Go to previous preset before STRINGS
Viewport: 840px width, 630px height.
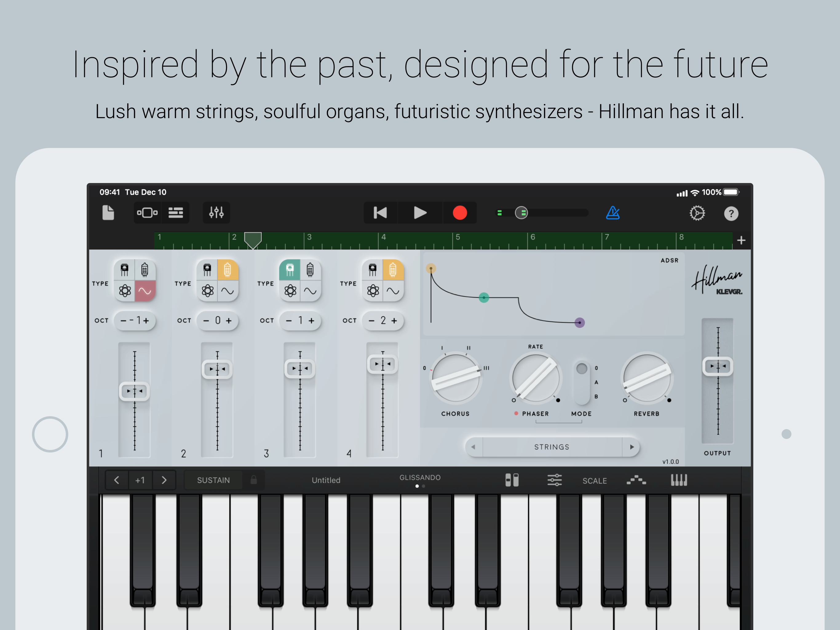click(473, 447)
